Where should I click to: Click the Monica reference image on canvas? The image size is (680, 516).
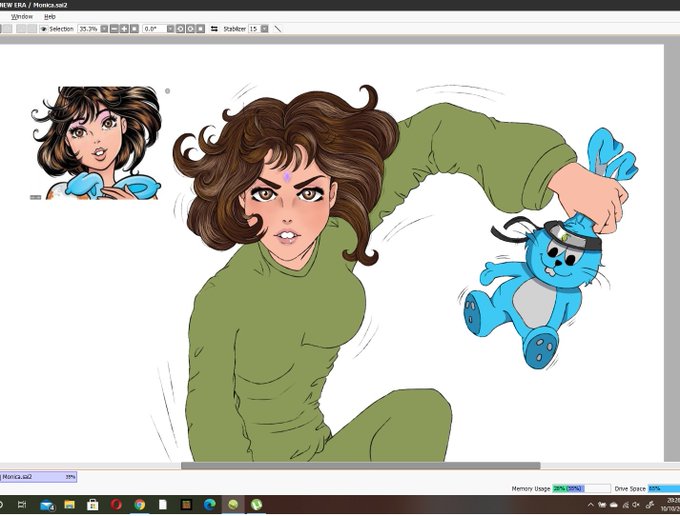[x=96, y=143]
